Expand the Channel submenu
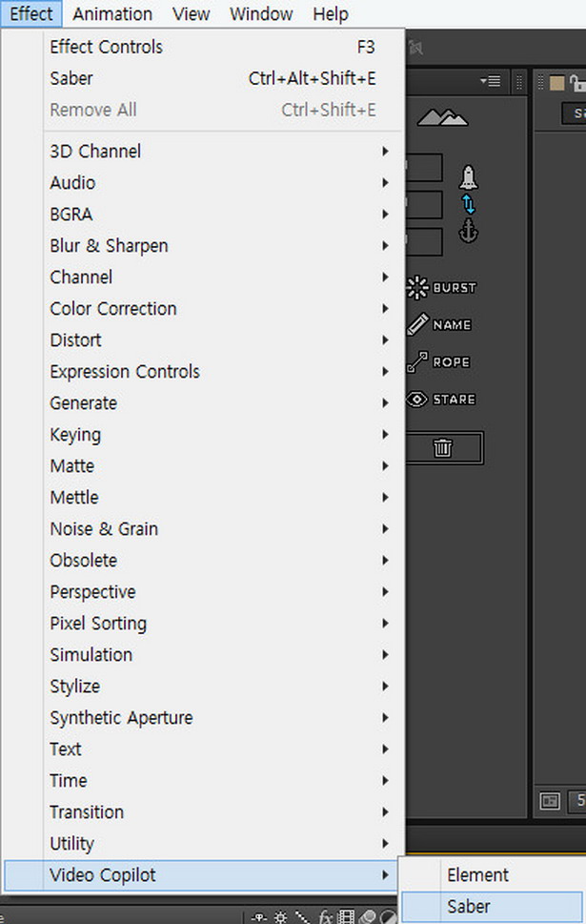This screenshot has width=586, height=924. 204,277
